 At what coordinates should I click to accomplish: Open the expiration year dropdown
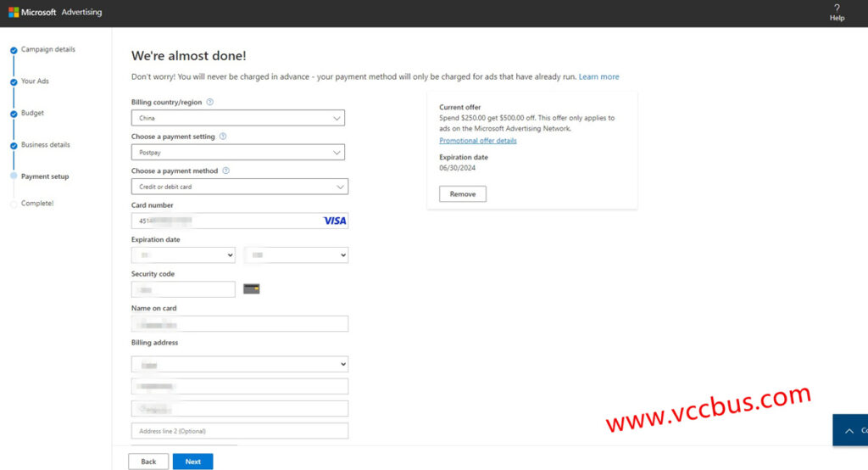(296, 255)
